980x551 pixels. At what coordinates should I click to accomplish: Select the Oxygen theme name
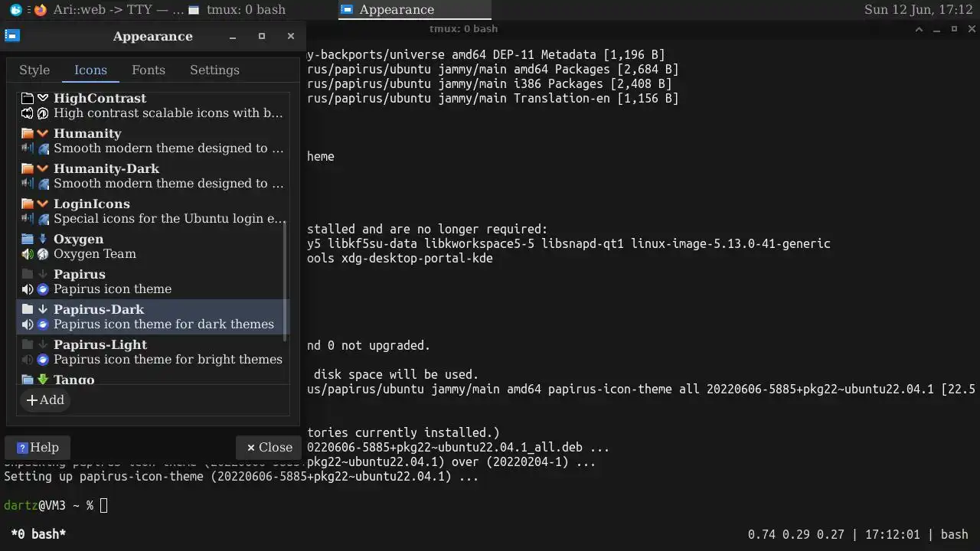pyautogui.click(x=78, y=239)
